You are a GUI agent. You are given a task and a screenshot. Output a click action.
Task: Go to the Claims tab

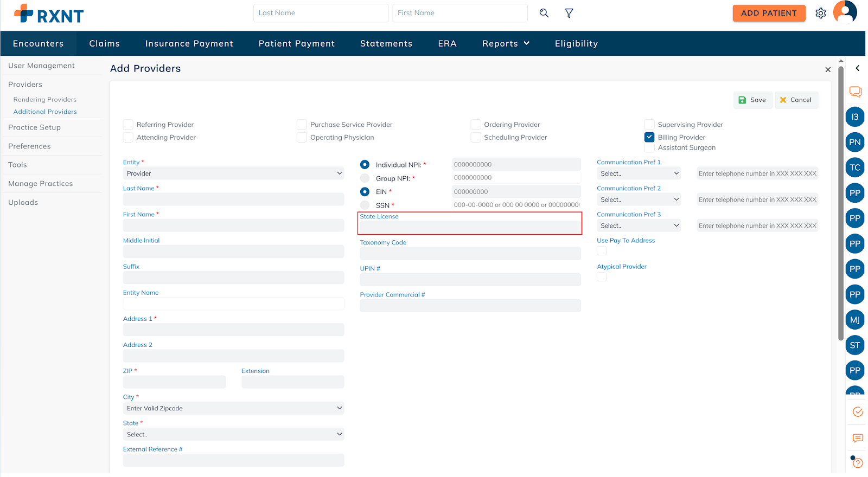tap(104, 43)
